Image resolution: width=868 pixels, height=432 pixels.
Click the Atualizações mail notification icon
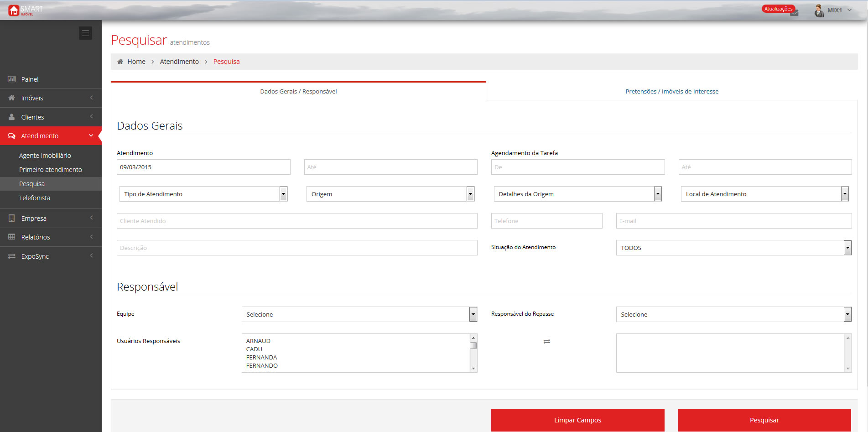tap(794, 13)
